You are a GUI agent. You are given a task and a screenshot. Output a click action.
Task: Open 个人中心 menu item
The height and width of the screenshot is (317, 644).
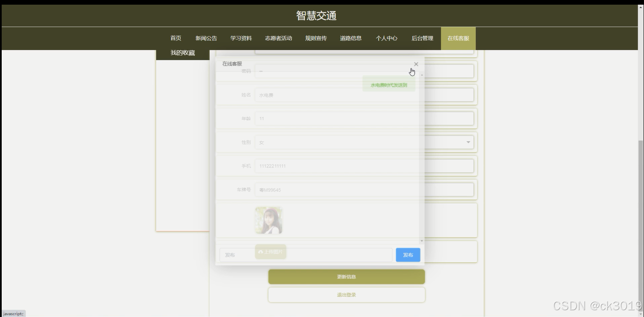pyautogui.click(x=386, y=38)
